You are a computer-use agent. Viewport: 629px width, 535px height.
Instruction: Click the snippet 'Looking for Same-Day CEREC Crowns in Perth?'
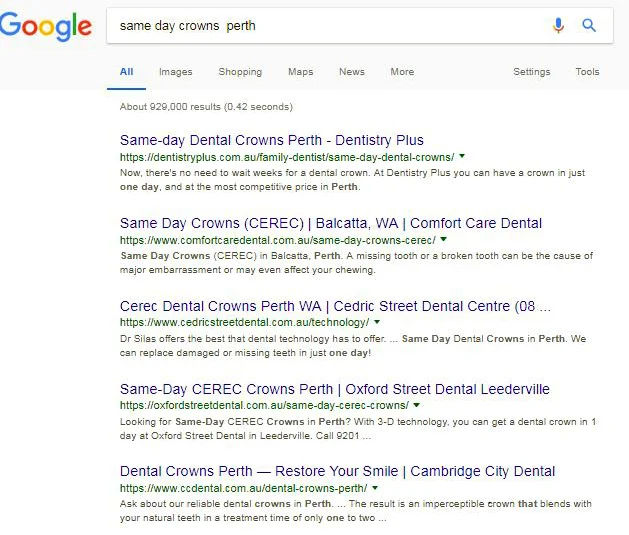pos(358,429)
